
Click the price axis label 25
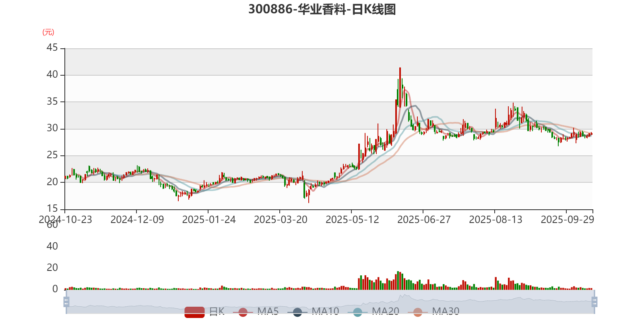coord(52,155)
